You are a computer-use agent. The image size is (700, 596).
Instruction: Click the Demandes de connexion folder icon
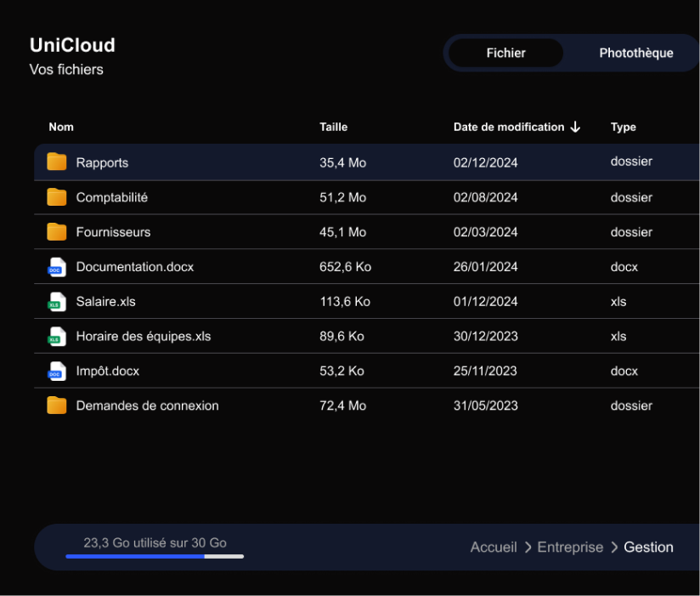coord(56,406)
